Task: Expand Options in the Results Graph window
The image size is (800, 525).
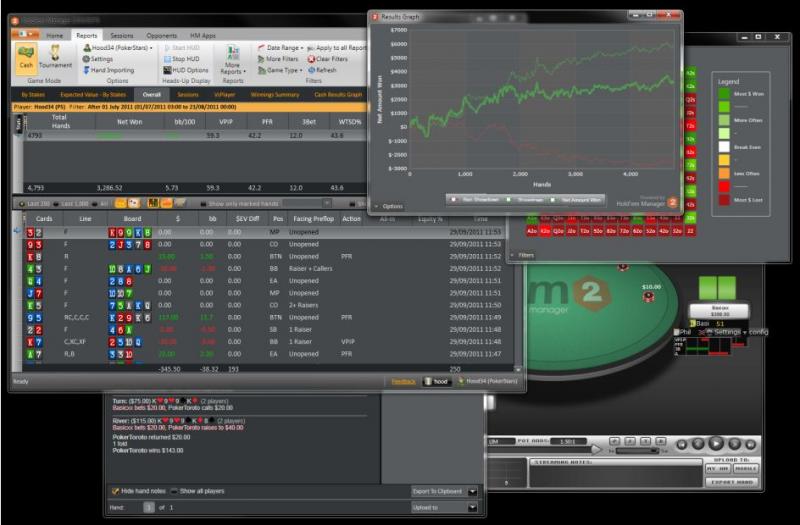Action: (x=389, y=206)
